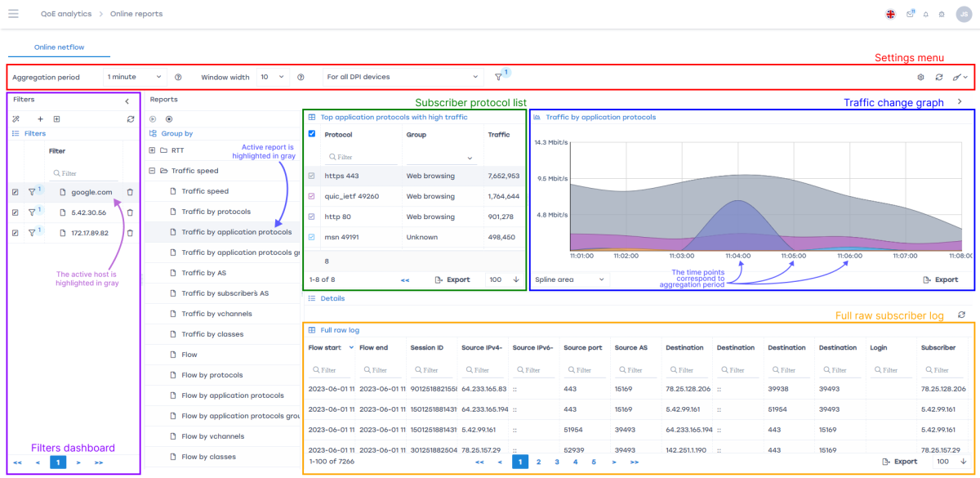Open the global filter funnel icon
Screen dimensions: 980x478
[x=498, y=77]
